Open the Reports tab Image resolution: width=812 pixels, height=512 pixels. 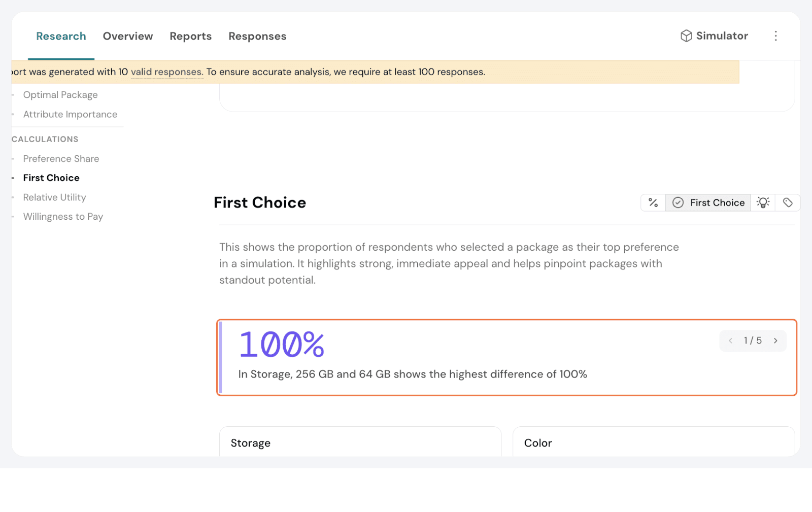(190, 37)
